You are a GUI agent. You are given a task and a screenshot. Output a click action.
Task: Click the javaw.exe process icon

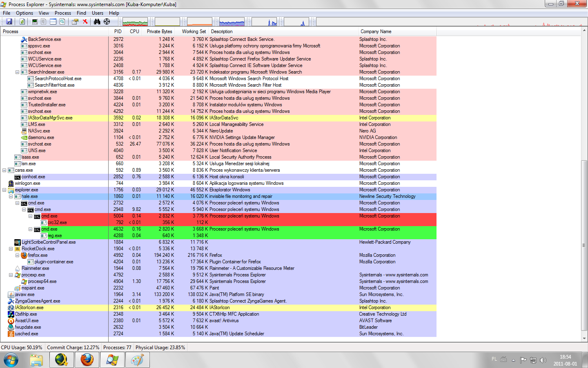(11, 294)
